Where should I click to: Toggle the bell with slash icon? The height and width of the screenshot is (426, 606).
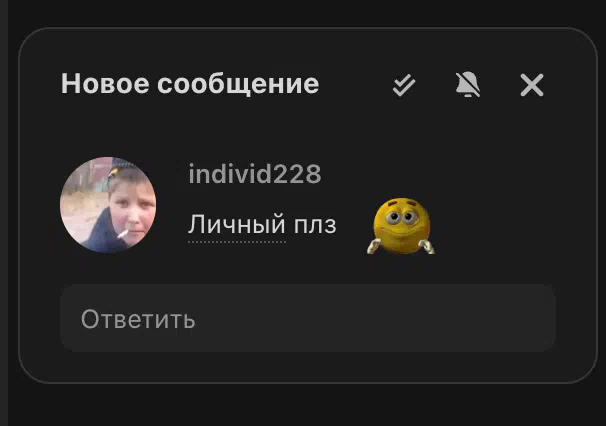468,85
